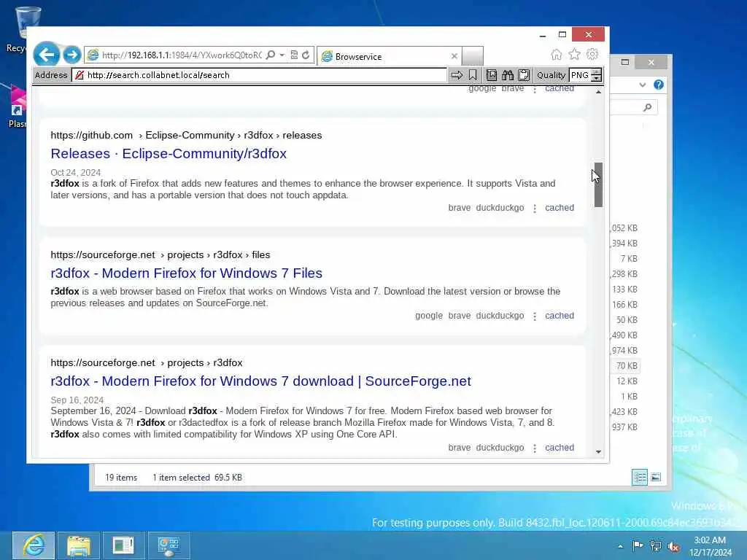This screenshot has width=747, height=560.
Task: Toggle IE compatibility view icon
Action: (294, 55)
